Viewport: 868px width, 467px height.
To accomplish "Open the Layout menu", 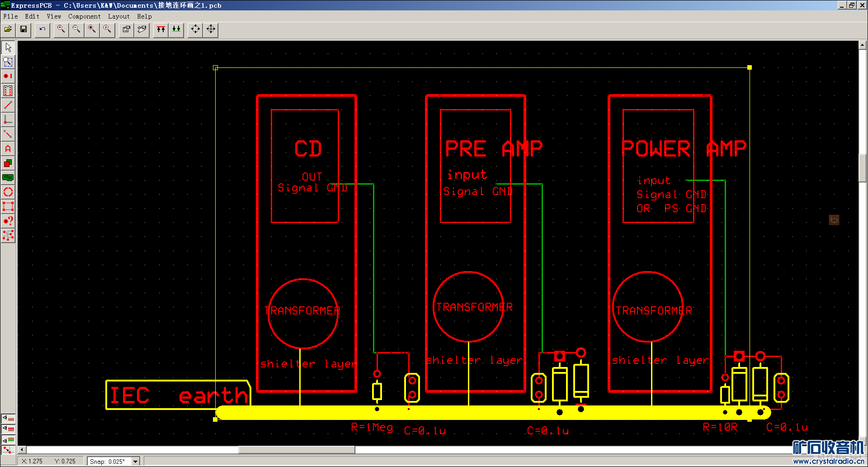I will 119,16.
